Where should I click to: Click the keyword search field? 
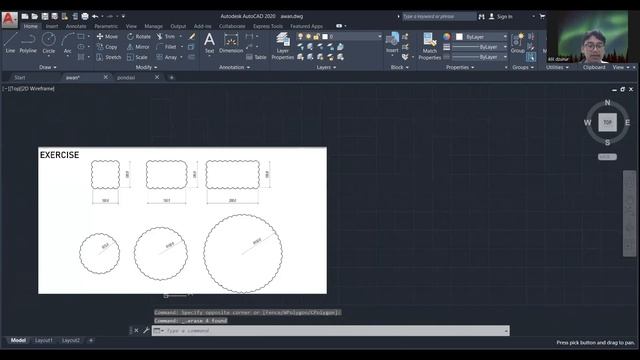pos(439,16)
